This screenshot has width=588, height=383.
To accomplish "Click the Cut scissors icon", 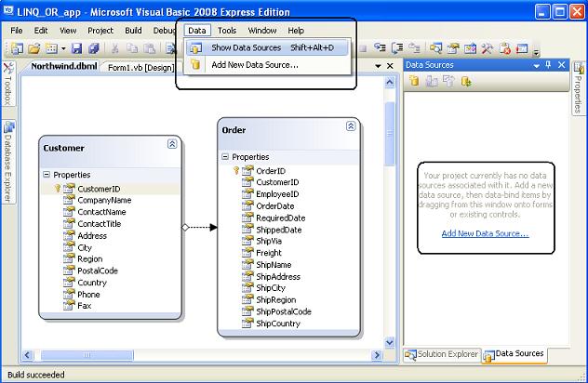I will [x=115, y=48].
